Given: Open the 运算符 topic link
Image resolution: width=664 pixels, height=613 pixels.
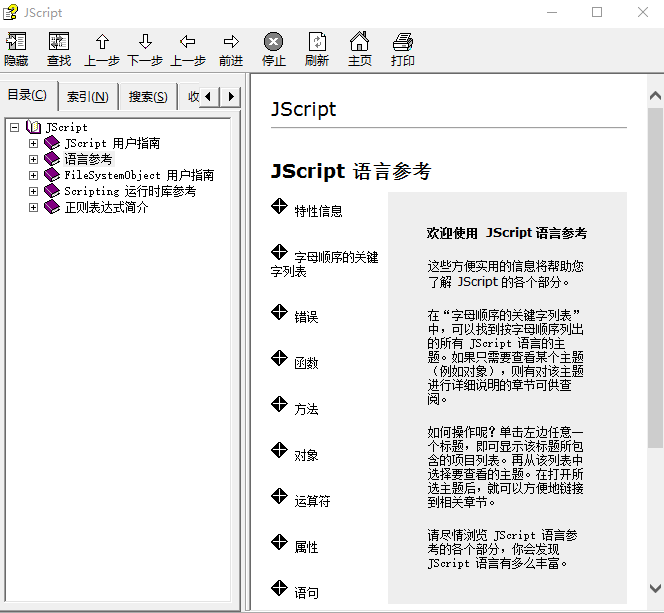Looking at the screenshot, I should point(312,501).
